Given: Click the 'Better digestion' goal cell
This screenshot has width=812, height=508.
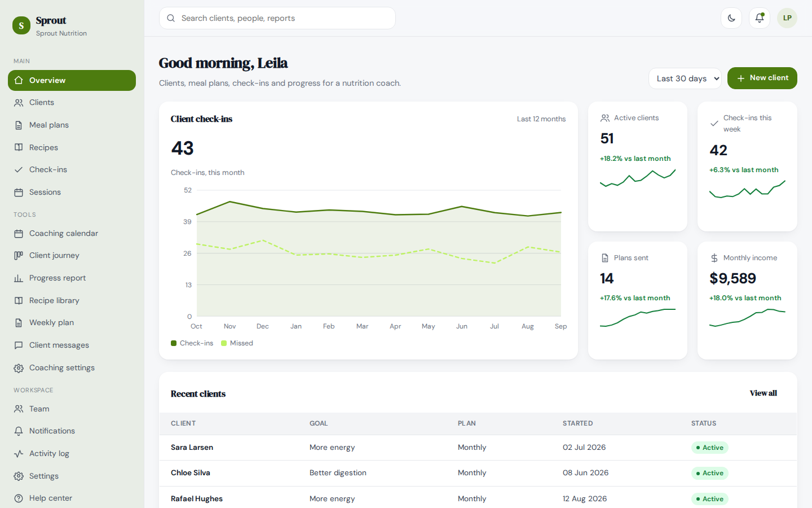Looking at the screenshot, I should coord(338,473).
